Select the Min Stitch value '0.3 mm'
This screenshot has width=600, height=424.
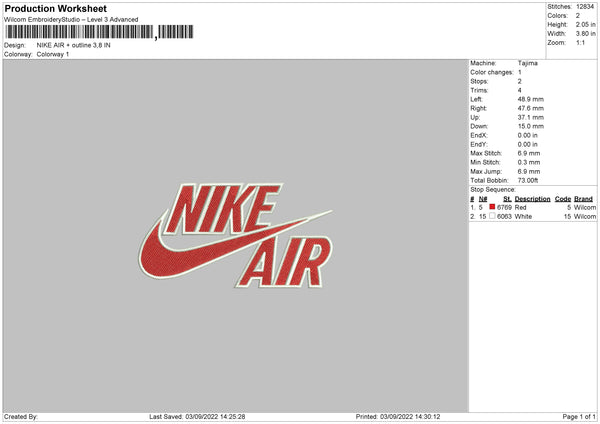[529, 162]
